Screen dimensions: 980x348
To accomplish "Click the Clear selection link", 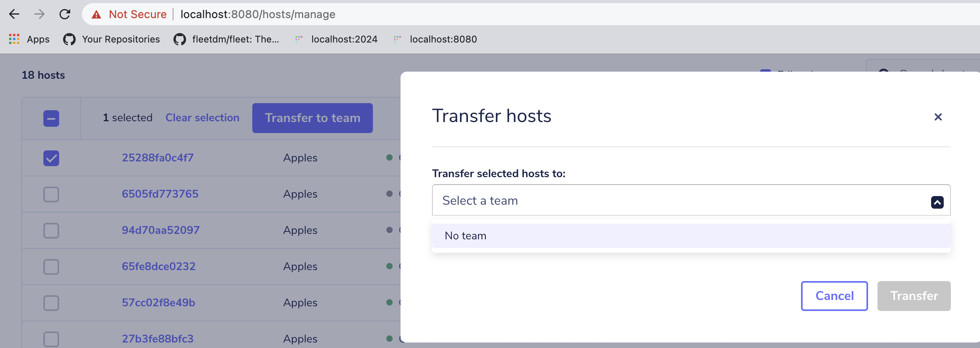I will tap(202, 117).
